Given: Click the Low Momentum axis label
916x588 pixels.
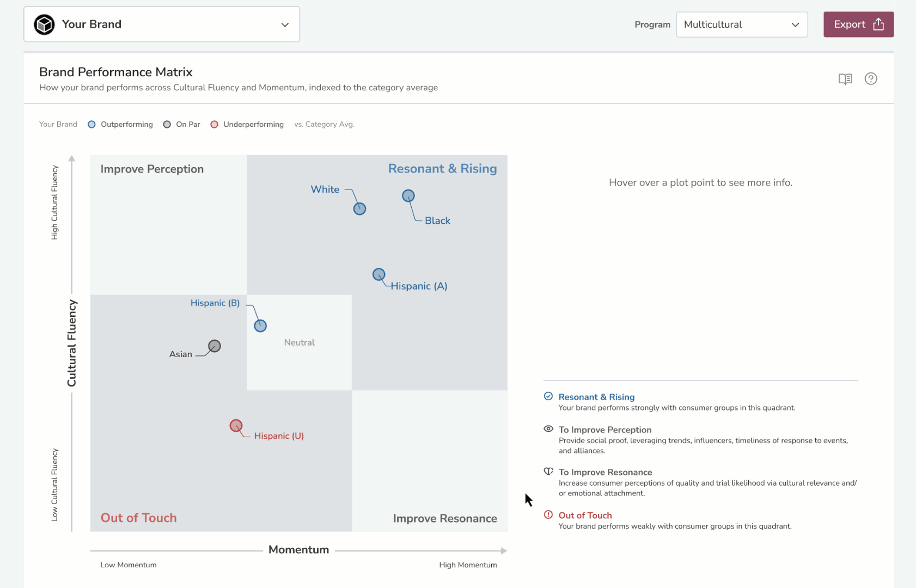Looking at the screenshot, I should 129,565.
